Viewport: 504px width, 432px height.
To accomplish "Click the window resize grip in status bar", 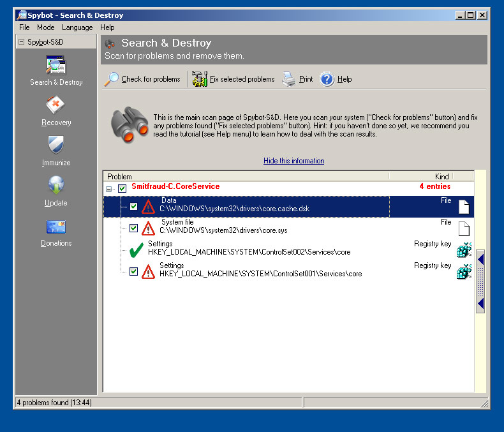I will (484, 403).
